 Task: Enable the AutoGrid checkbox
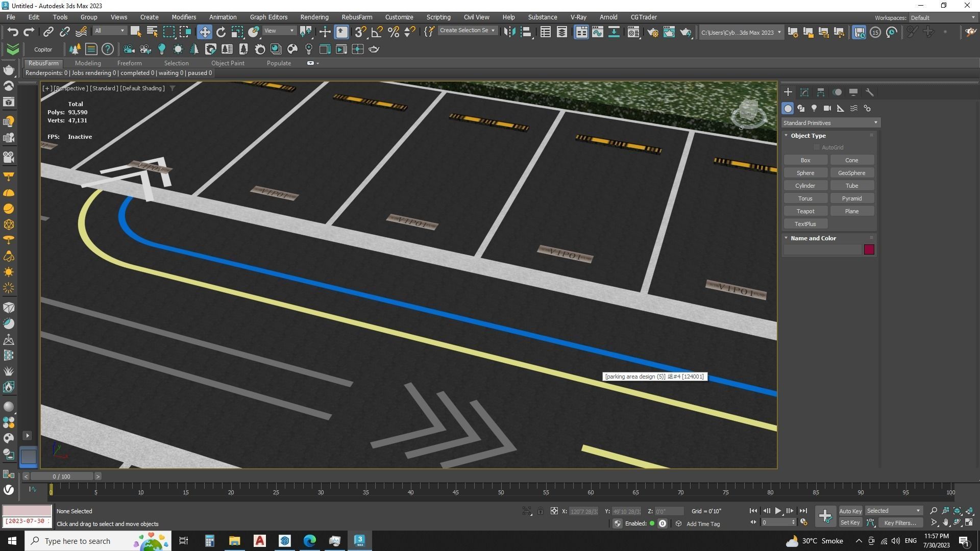817,147
